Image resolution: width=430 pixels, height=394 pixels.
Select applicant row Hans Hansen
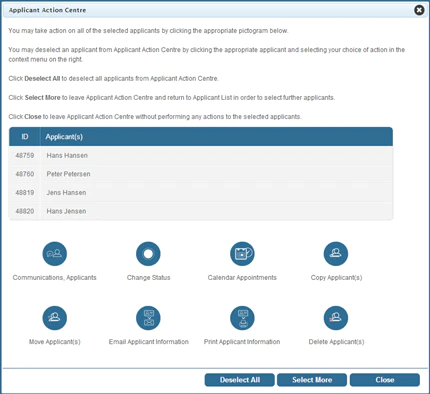tap(201, 155)
